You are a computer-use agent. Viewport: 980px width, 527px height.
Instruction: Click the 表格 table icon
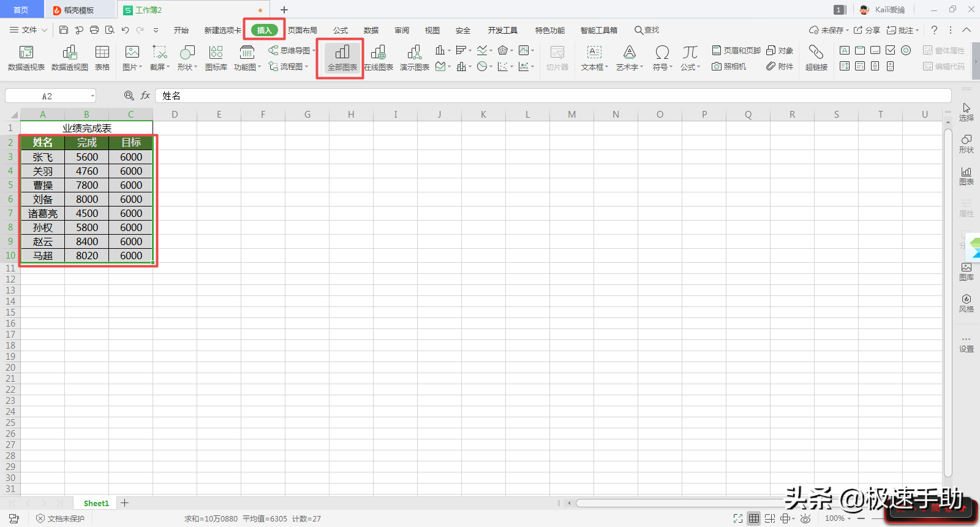pos(102,58)
